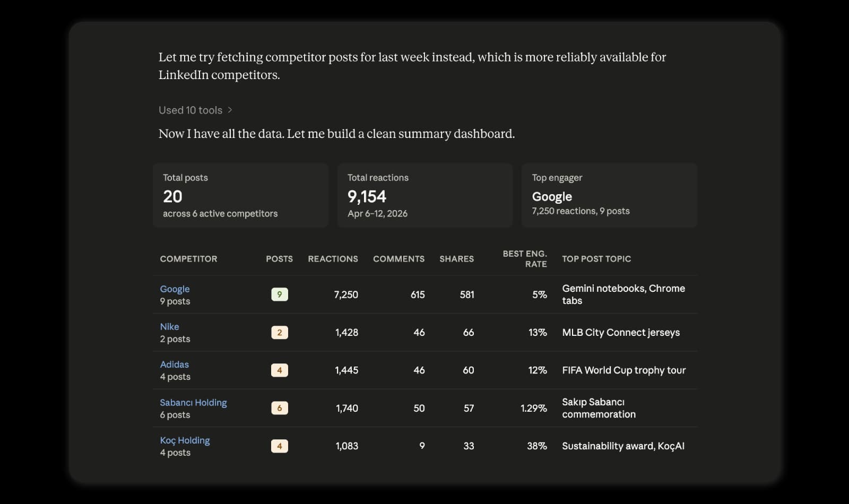Image resolution: width=849 pixels, height=504 pixels.
Task: Click the COMPETITOR column header
Action: tap(188, 259)
